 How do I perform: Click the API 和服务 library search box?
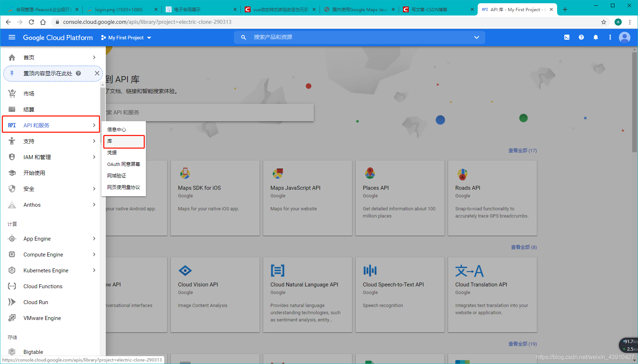coord(209,113)
